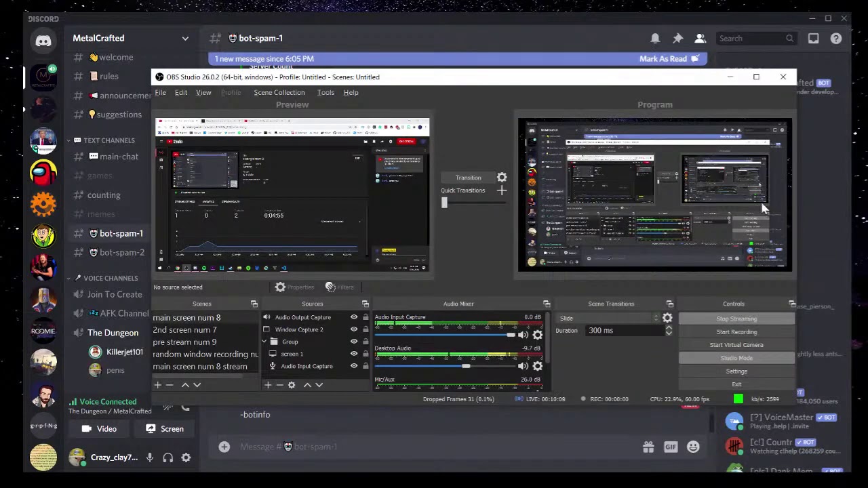
Task: Open OBS View menu
Action: 203,93
